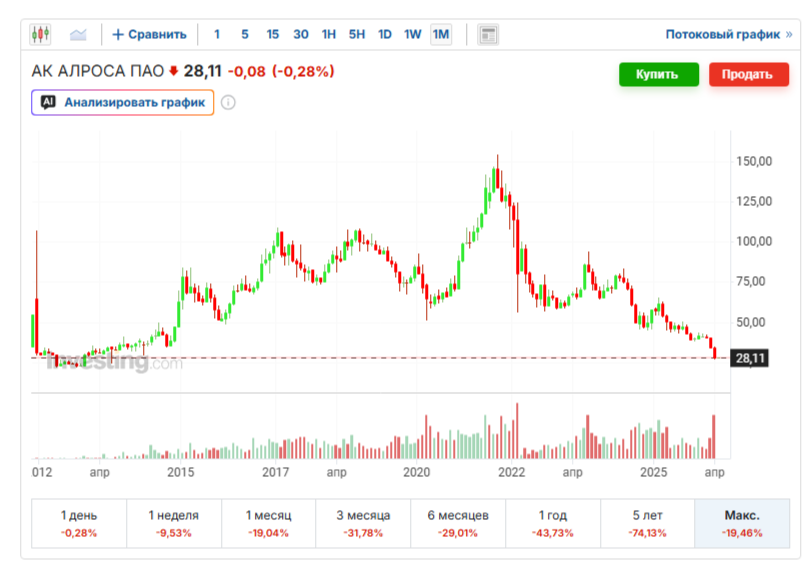Click the info icon beside AI analysis

pyautogui.click(x=228, y=102)
